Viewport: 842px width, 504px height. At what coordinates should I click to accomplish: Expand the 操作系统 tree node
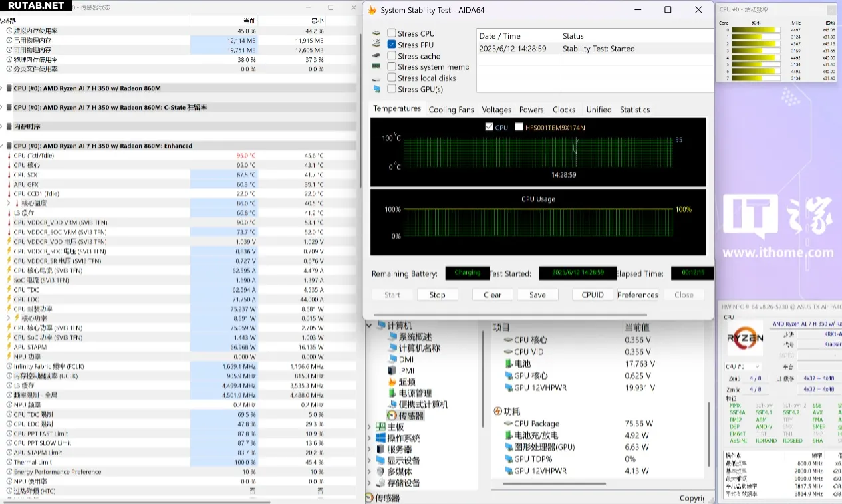pos(370,438)
